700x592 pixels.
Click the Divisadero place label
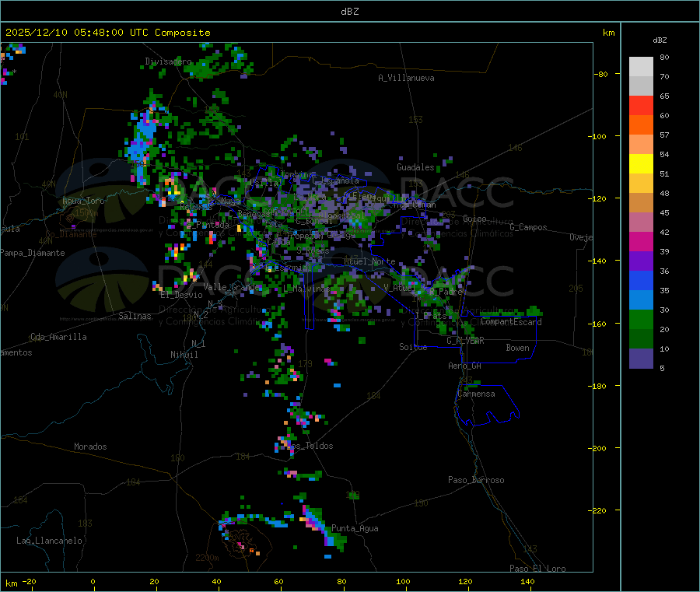coord(168,61)
